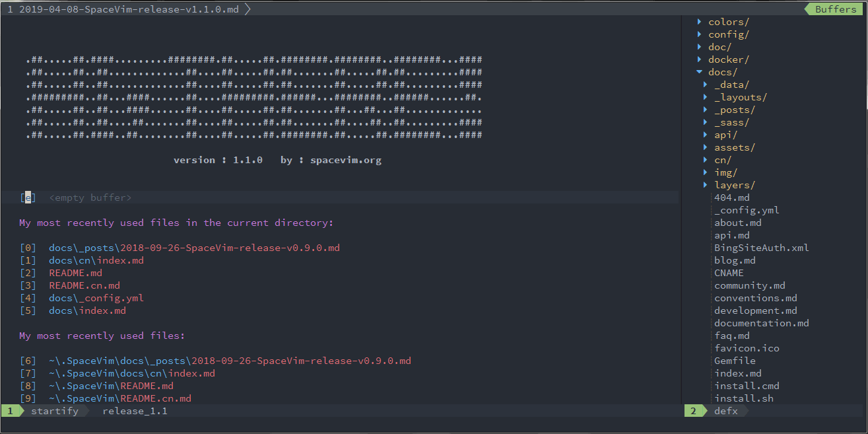Select the CNAME file in the tree
Screen dimensions: 868x434
[x=729, y=273]
